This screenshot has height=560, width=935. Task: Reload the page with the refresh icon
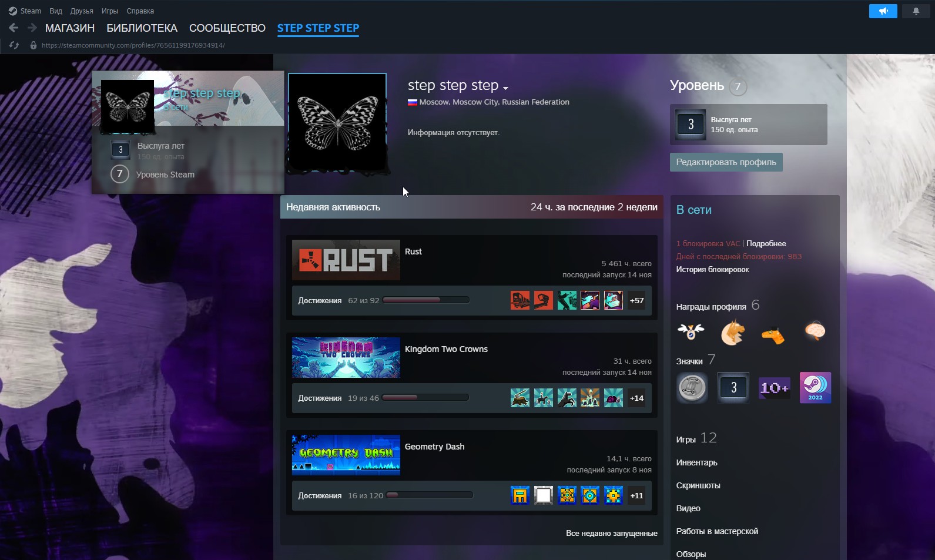tap(15, 45)
